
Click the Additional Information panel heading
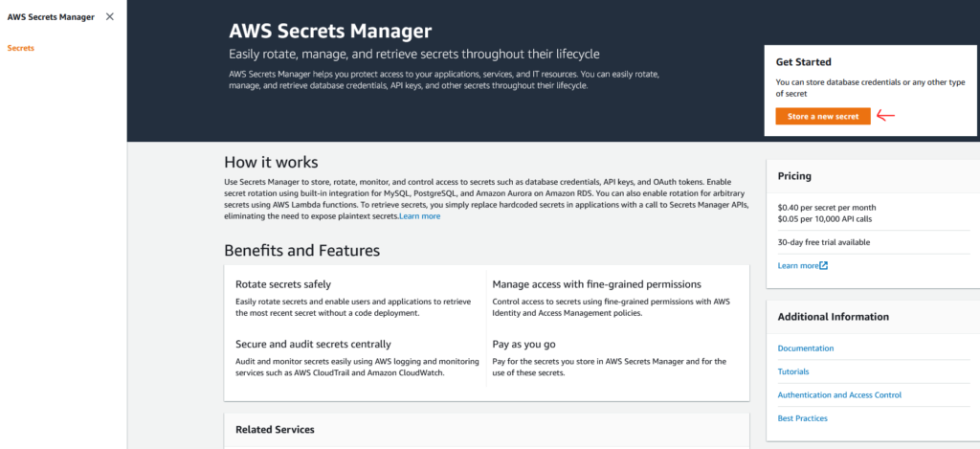(x=834, y=317)
